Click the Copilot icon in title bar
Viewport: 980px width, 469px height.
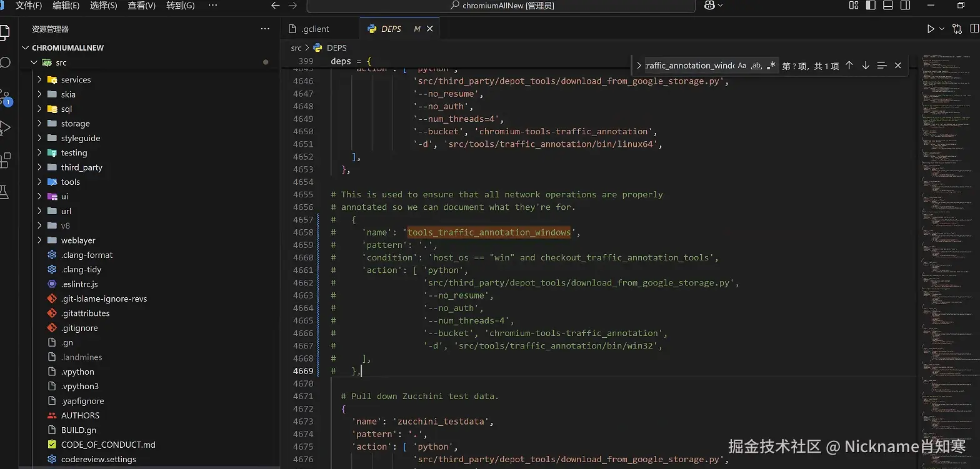pyautogui.click(x=709, y=6)
